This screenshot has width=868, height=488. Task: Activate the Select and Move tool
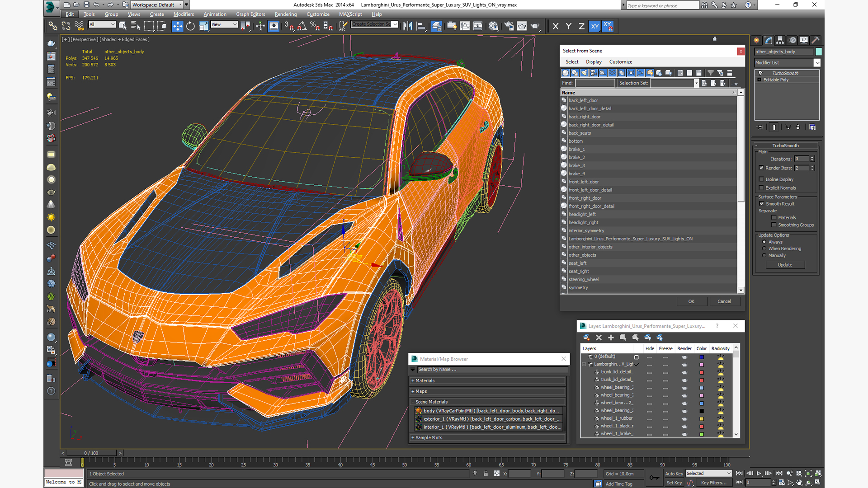(x=177, y=26)
